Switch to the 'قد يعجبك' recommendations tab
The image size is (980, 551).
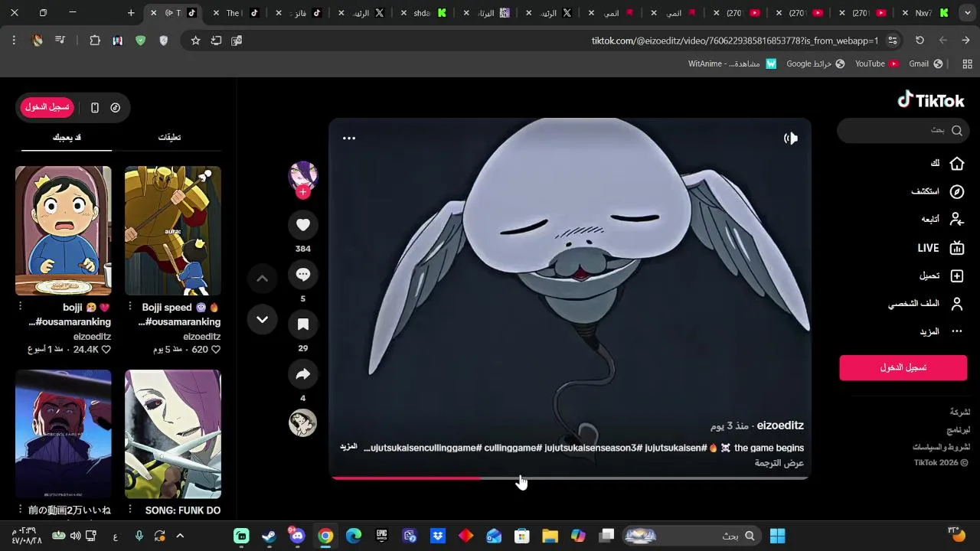coord(67,138)
